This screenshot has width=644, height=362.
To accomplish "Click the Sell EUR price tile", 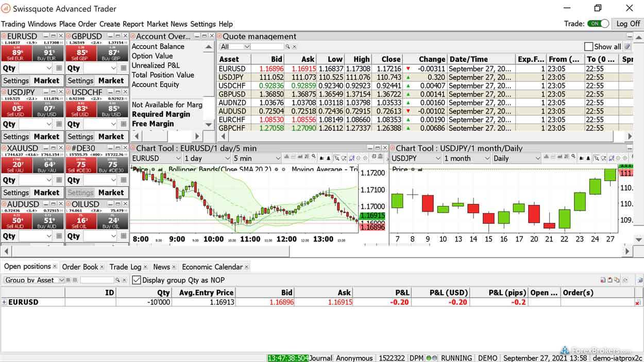I will pos(16,53).
